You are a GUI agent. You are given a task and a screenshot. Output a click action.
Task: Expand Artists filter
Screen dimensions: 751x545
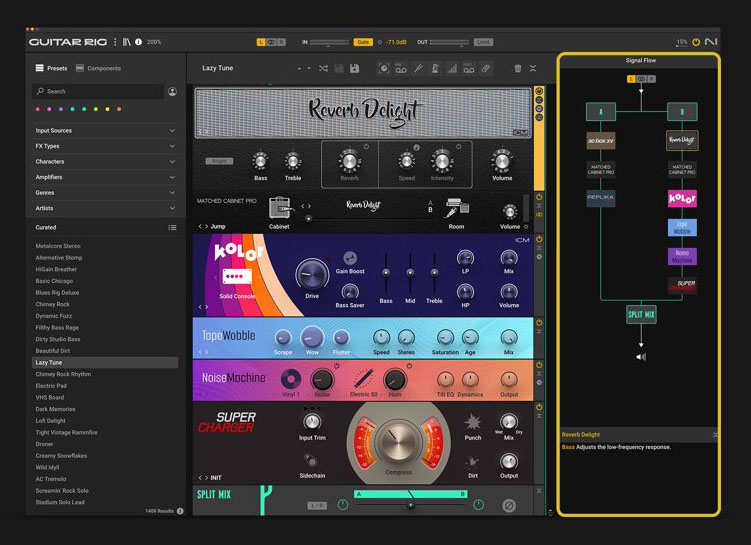point(105,208)
